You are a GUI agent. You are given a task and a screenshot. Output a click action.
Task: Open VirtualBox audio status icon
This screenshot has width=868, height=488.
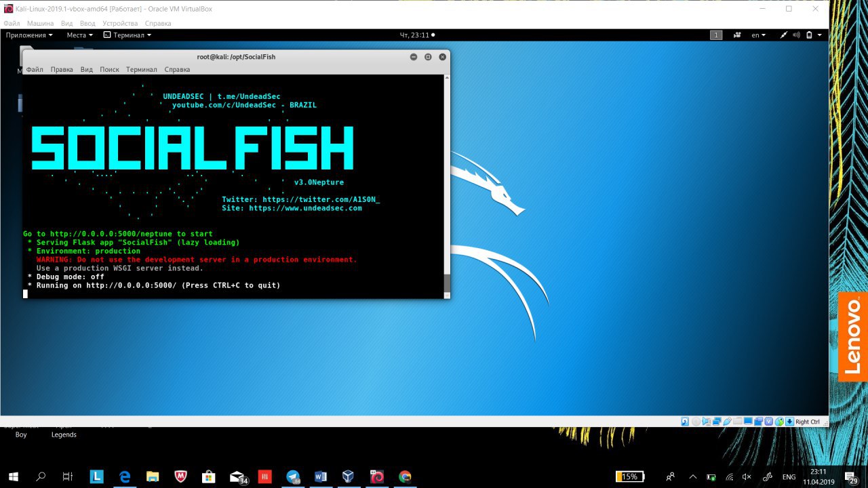(706, 422)
